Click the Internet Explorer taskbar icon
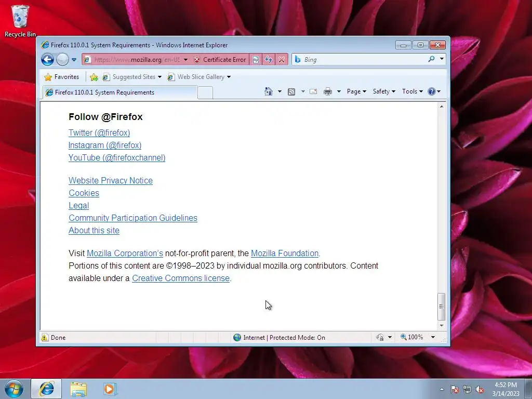532x399 pixels. 46,389
